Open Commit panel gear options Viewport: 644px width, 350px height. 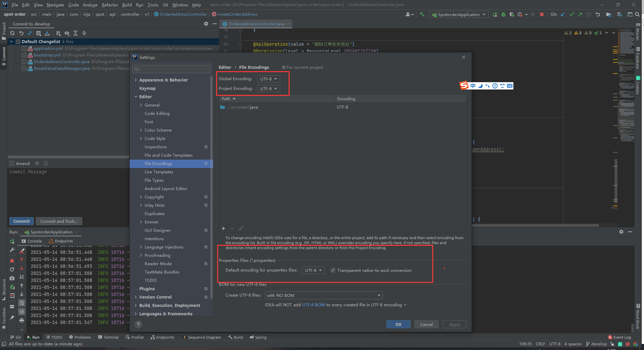[206, 24]
